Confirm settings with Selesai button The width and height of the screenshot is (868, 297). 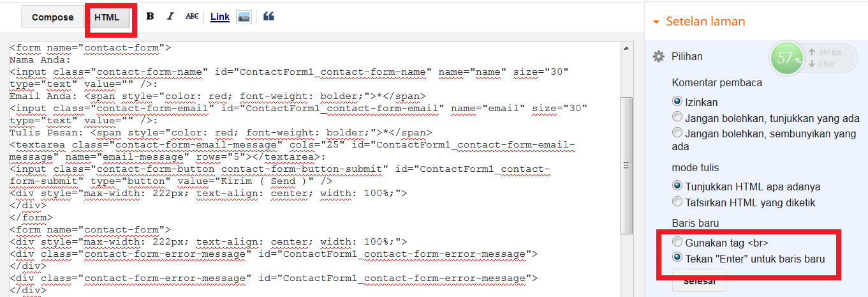[x=699, y=282]
